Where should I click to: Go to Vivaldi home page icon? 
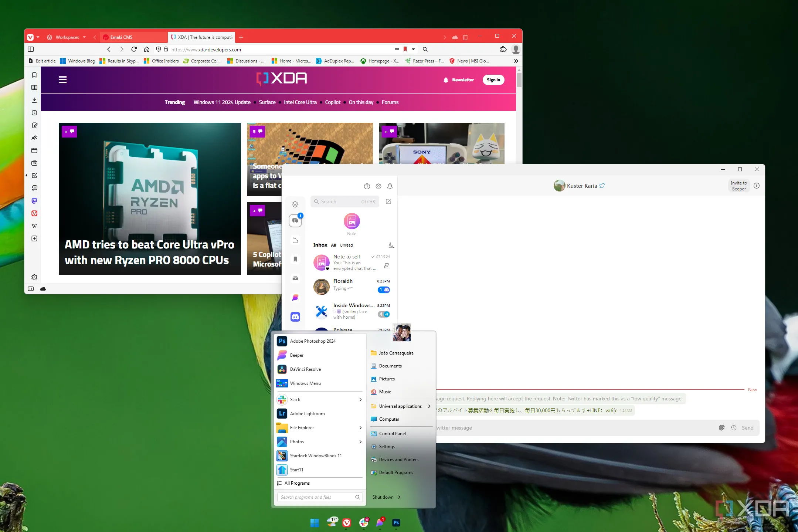[x=147, y=49]
